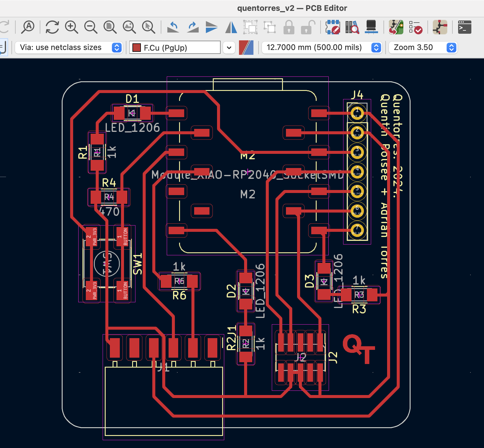Click the R3 label below the resistor
Screen dimensions: 484x448
tap(359, 309)
